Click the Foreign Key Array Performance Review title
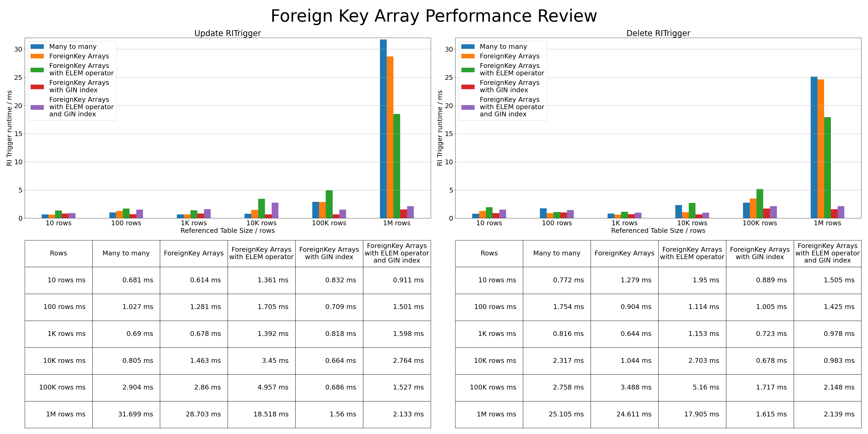Image resolution: width=868 pixels, height=434 pixels. (x=434, y=16)
